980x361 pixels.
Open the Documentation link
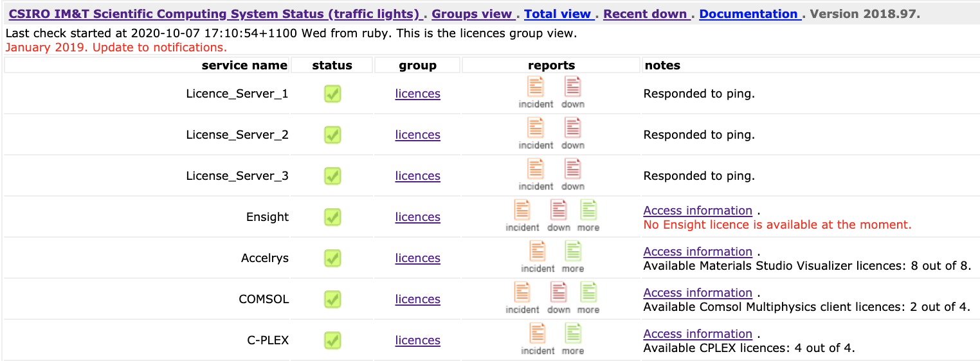coord(750,13)
